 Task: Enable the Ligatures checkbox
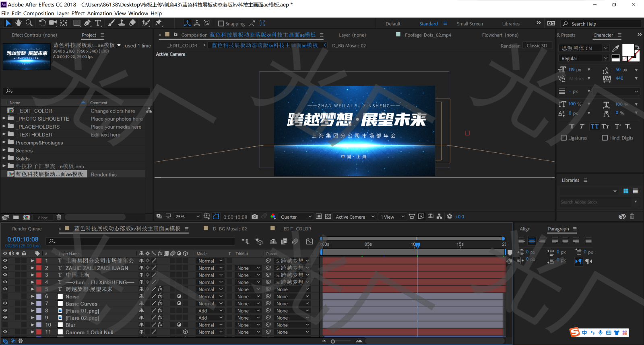[563, 138]
